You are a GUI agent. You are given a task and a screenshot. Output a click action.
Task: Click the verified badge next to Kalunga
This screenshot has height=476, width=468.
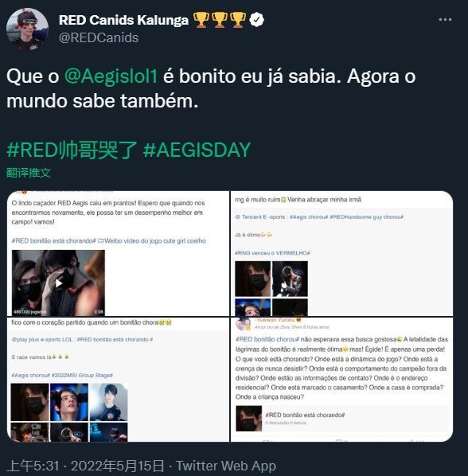point(257,20)
